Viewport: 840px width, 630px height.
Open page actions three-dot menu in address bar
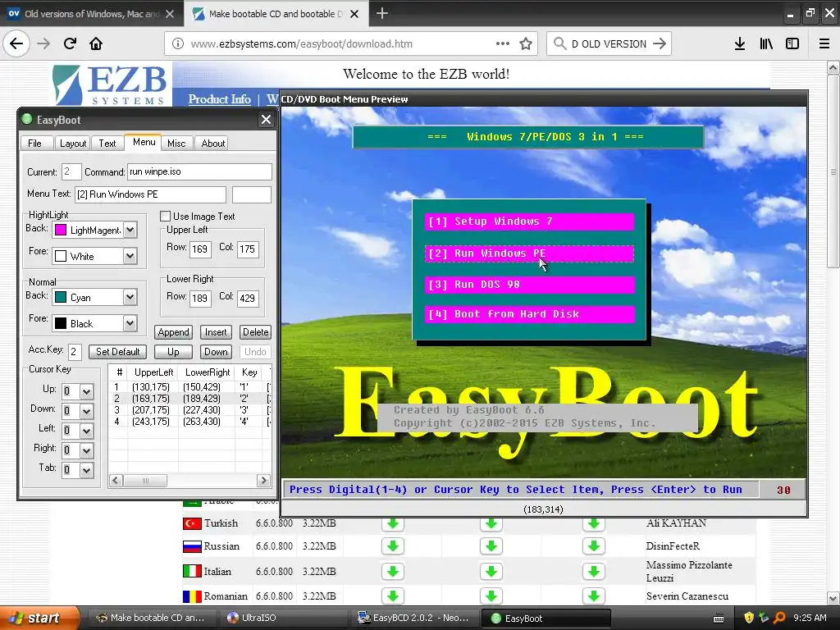click(x=503, y=43)
